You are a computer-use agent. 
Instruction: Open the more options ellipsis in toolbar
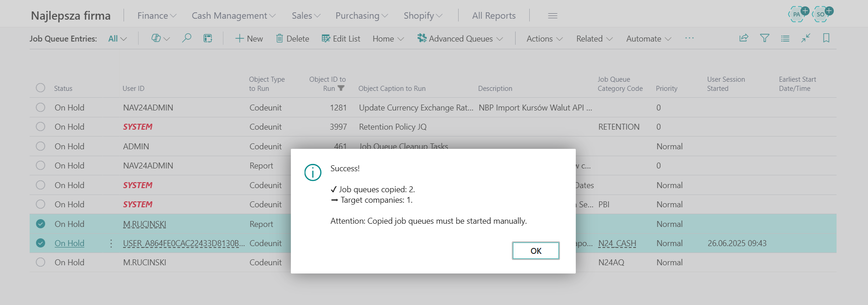tap(689, 38)
